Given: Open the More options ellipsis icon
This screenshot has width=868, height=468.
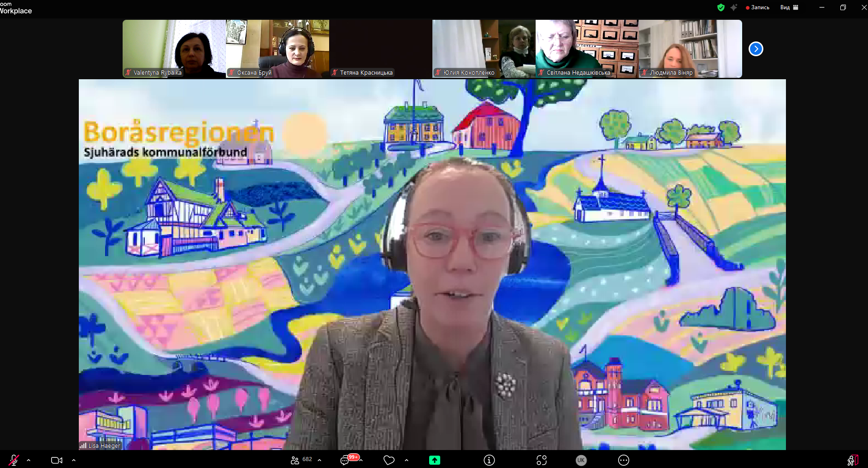Looking at the screenshot, I should point(624,460).
